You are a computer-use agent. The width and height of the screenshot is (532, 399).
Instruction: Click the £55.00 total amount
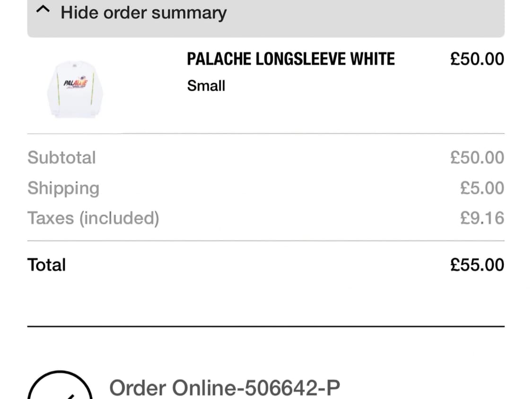click(x=477, y=265)
